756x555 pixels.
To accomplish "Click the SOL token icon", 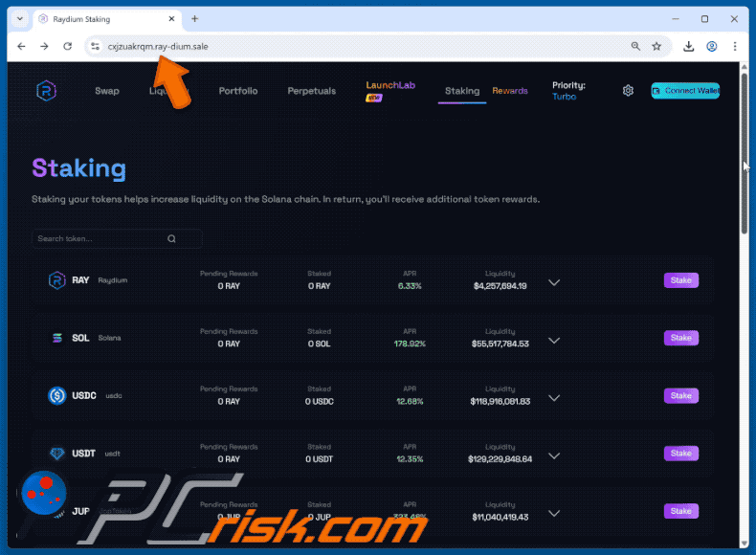I will click(56, 338).
